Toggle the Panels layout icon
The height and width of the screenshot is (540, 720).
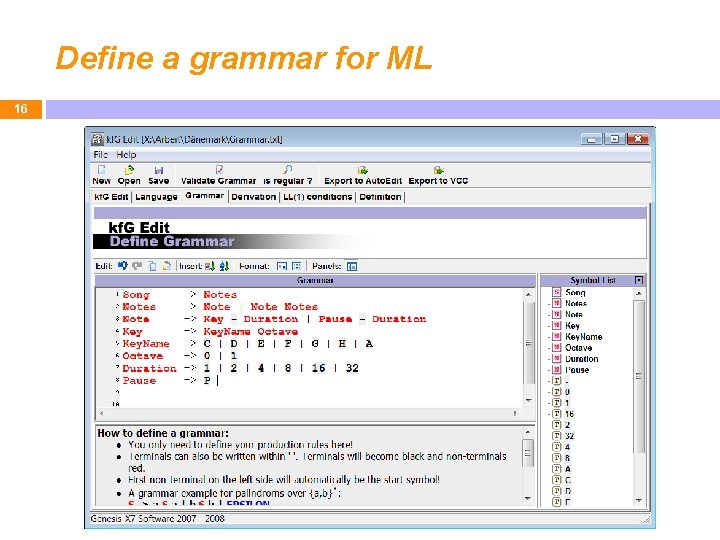352,266
